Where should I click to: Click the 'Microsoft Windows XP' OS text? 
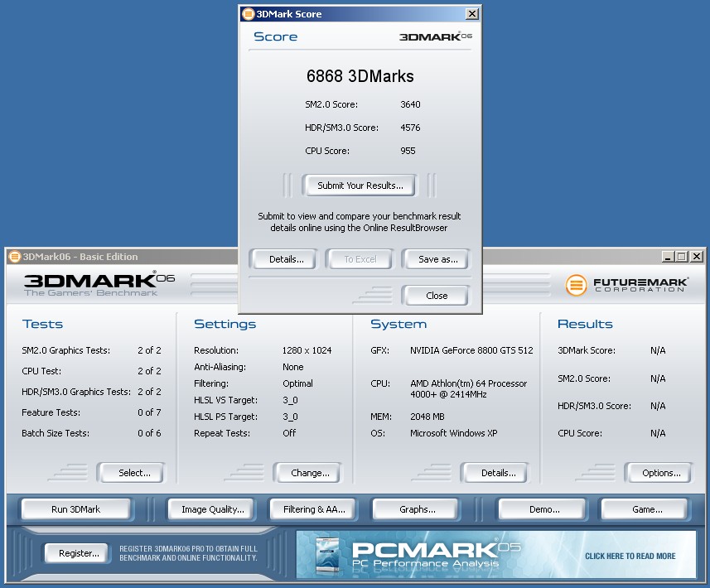click(x=454, y=433)
